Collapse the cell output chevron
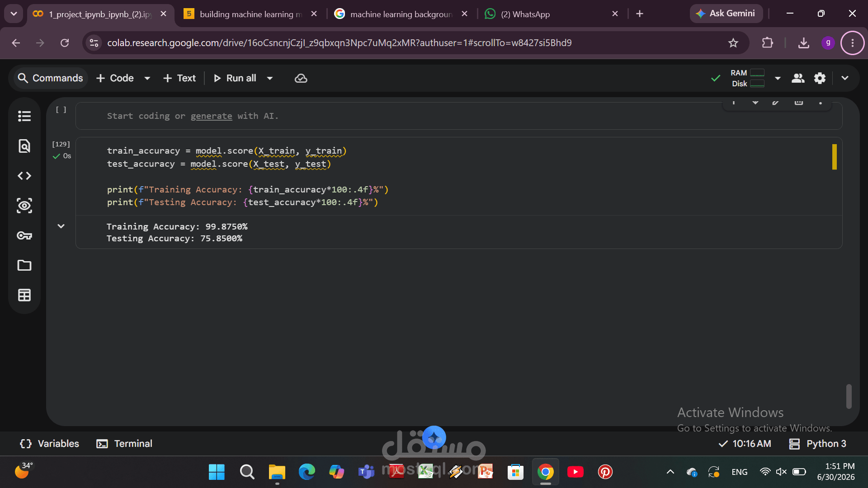 [x=61, y=226]
